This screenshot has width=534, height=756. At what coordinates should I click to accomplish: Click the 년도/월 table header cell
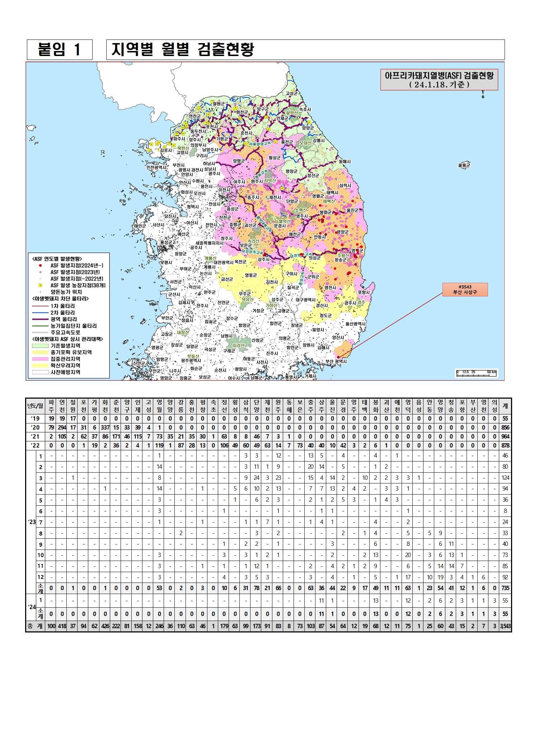pyautogui.click(x=35, y=406)
